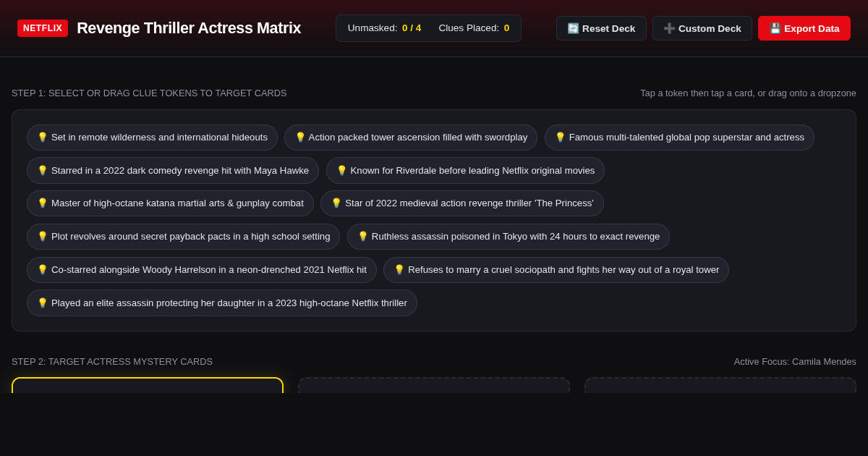Screen dimensions: 868x456
Task: Click the lightbulb on 'The Princess' clue
Action: click(x=336, y=203)
